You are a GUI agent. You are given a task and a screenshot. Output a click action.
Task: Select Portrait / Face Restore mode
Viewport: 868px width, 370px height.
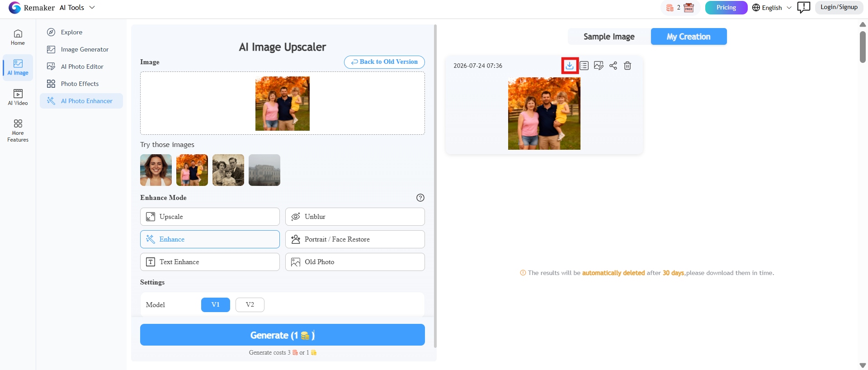tap(355, 239)
